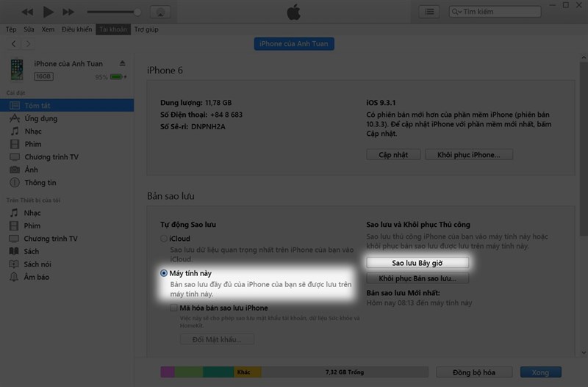This screenshot has width=588, height=387.
Task: Open the AirPlay output button
Action: click(x=160, y=12)
